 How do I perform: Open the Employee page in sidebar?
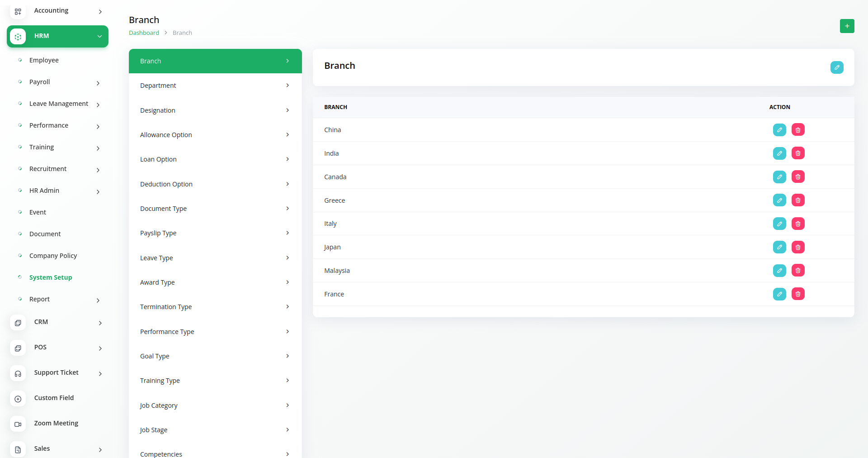point(44,60)
